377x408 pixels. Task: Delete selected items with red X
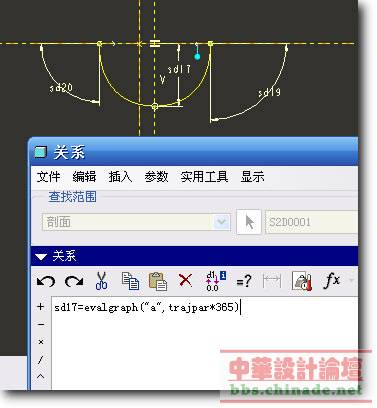185,280
